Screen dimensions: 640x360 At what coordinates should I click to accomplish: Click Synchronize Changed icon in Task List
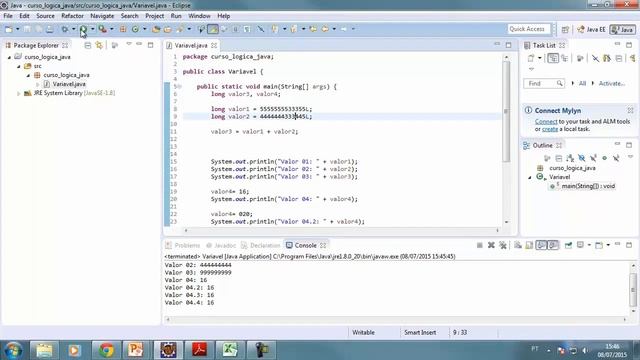click(x=607, y=58)
